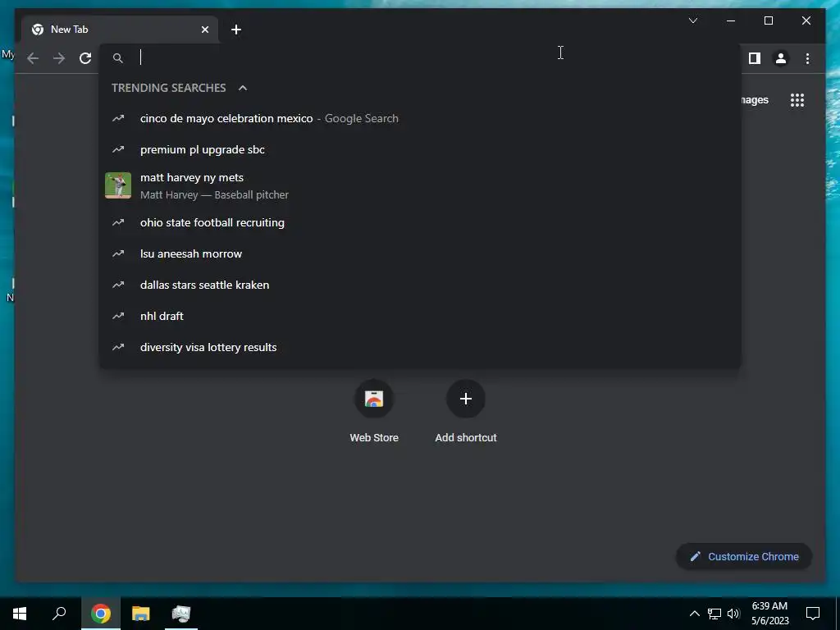Maximize the Chrome window
The height and width of the screenshot is (630, 840).
point(768,21)
